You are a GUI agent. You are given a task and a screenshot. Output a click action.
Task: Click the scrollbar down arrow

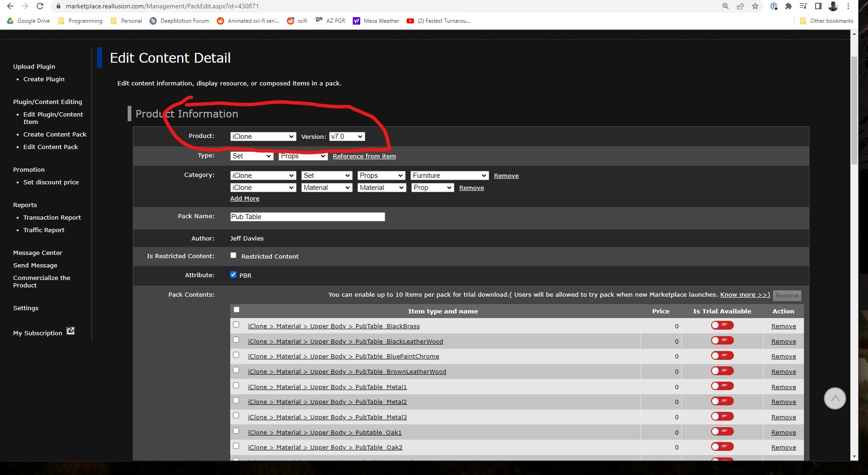click(854, 456)
